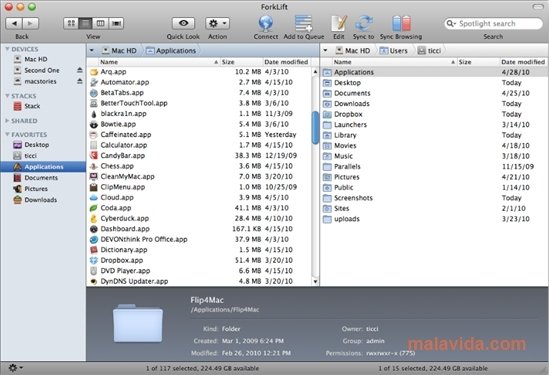Viewport: 549px width, 375px height.
Task: Click the Add to Queue icon
Action: [x=303, y=23]
